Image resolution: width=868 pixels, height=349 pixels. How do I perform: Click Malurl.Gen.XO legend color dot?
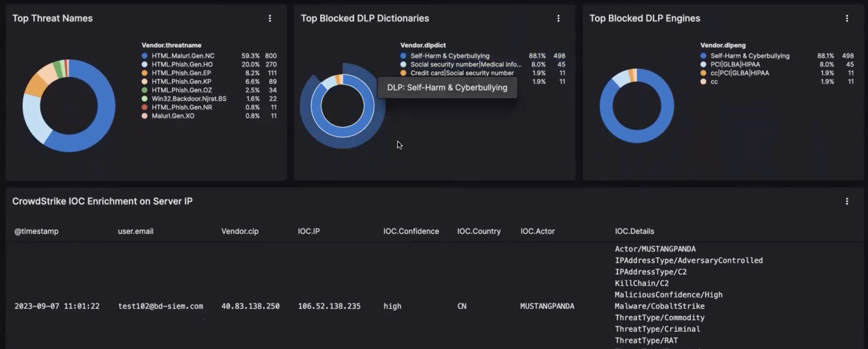(145, 116)
